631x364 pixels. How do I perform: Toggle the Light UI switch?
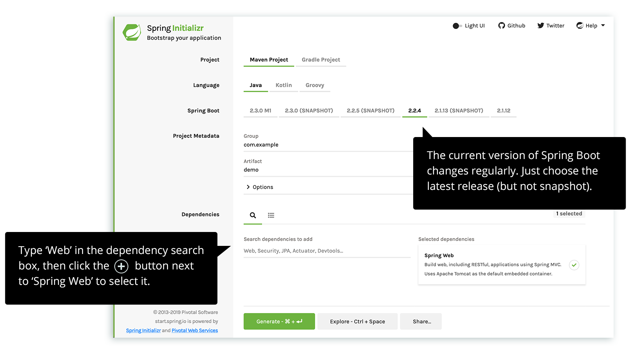pyautogui.click(x=457, y=26)
